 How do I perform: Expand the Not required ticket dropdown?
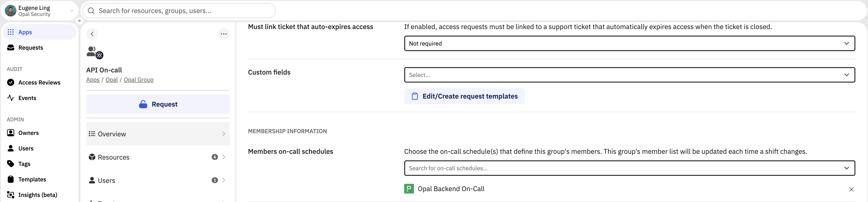[629, 44]
